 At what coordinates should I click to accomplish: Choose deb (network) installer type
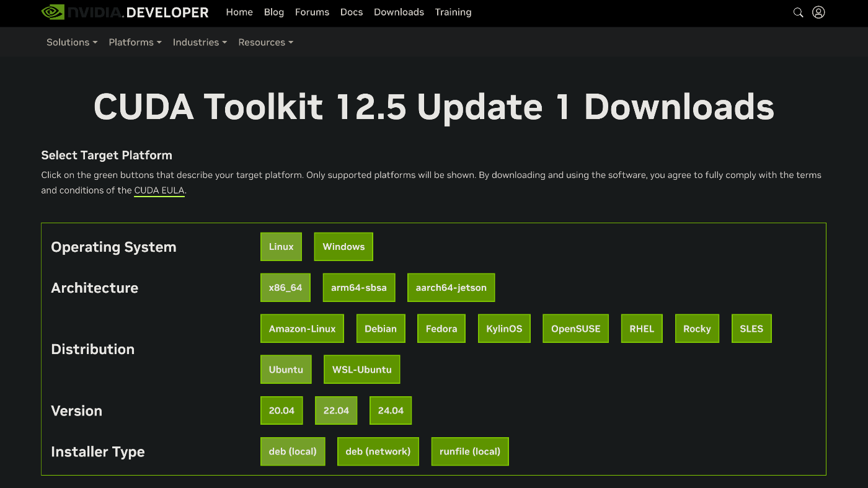378,451
